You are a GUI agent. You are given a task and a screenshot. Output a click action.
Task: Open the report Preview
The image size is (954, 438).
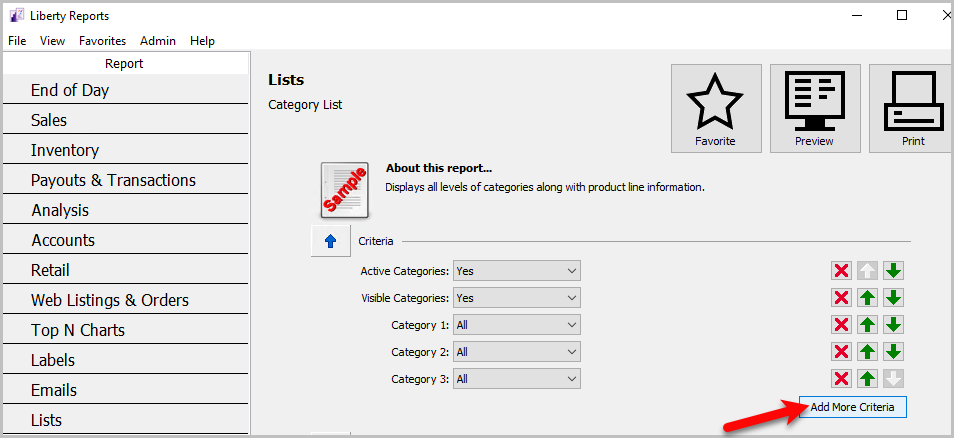click(x=815, y=108)
